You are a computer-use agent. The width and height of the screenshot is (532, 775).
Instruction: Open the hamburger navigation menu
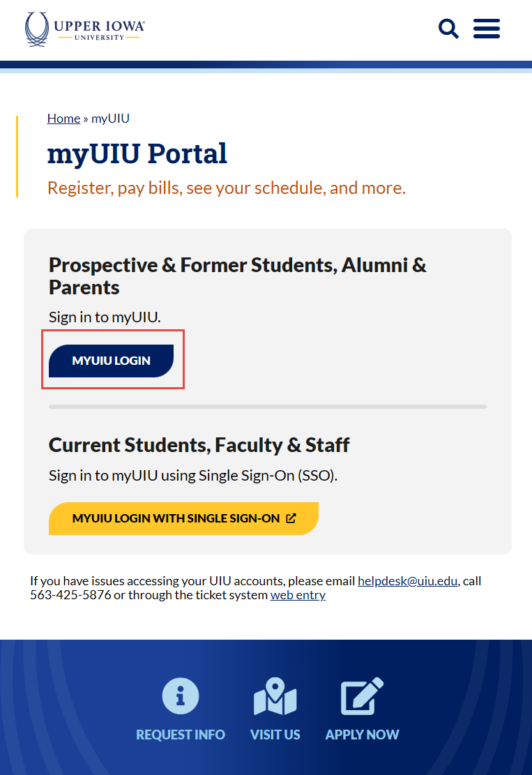tap(487, 29)
